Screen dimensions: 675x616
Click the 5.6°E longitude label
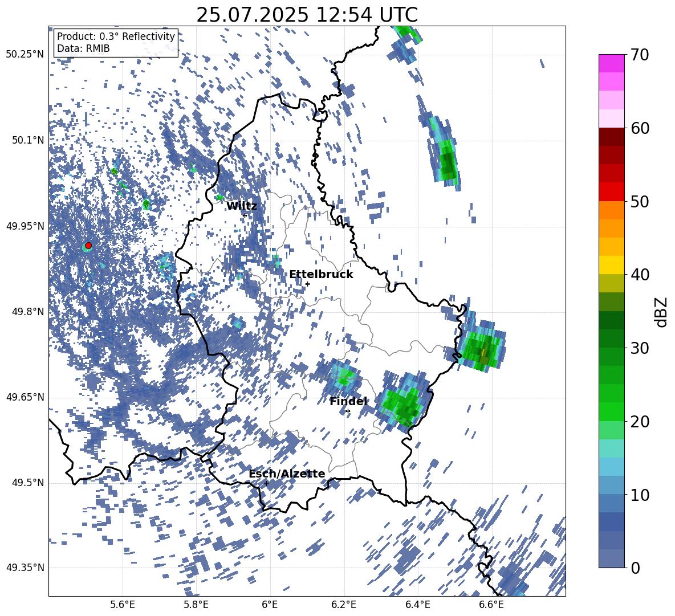[122, 605]
